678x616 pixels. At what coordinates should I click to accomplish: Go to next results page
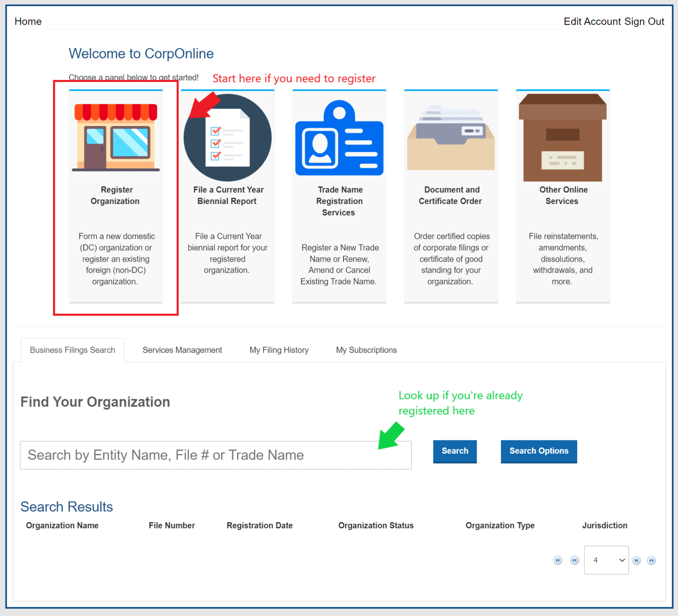click(x=637, y=560)
